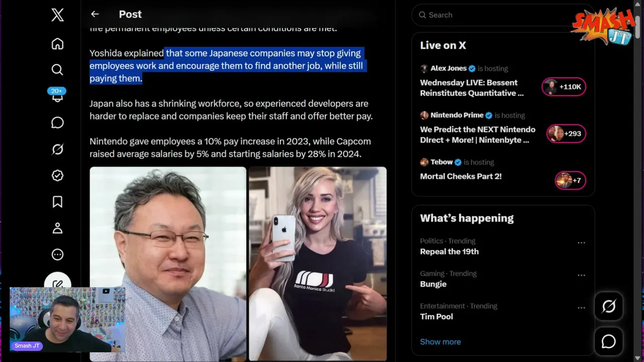Viewport: 644px width, 362px height.
Task: Open the Profile person icon
Action: [57, 228]
